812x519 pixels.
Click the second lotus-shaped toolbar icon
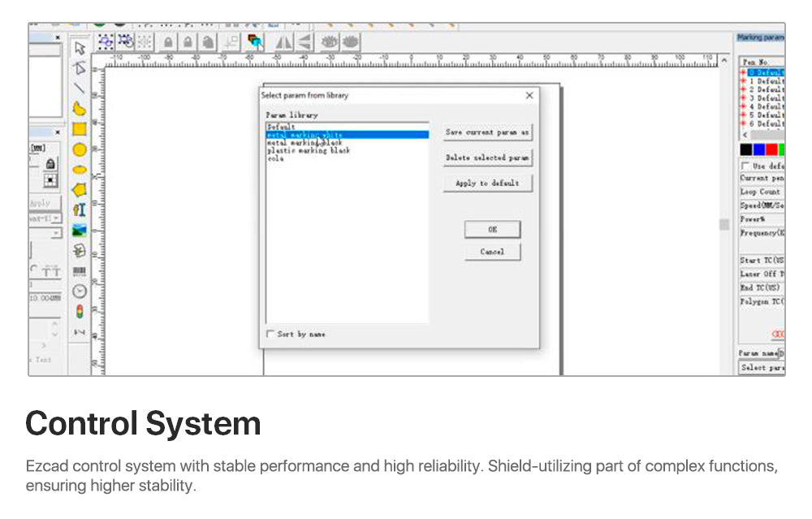tap(351, 41)
